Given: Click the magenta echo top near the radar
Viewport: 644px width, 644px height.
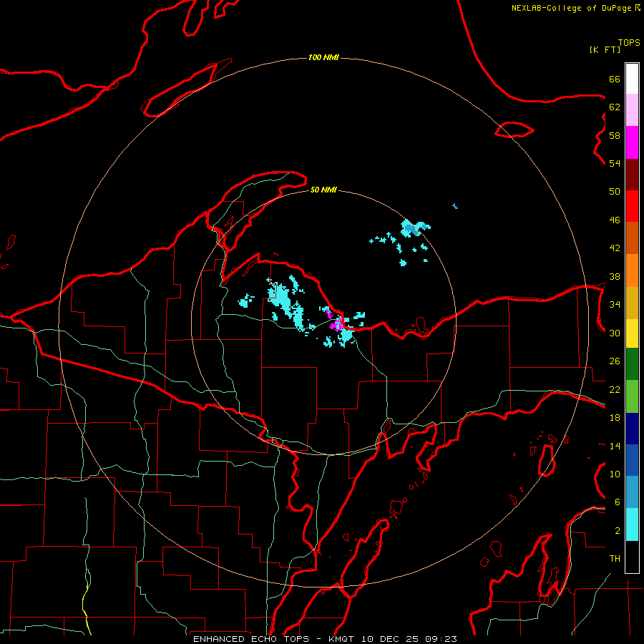Looking at the screenshot, I should coord(338,324).
